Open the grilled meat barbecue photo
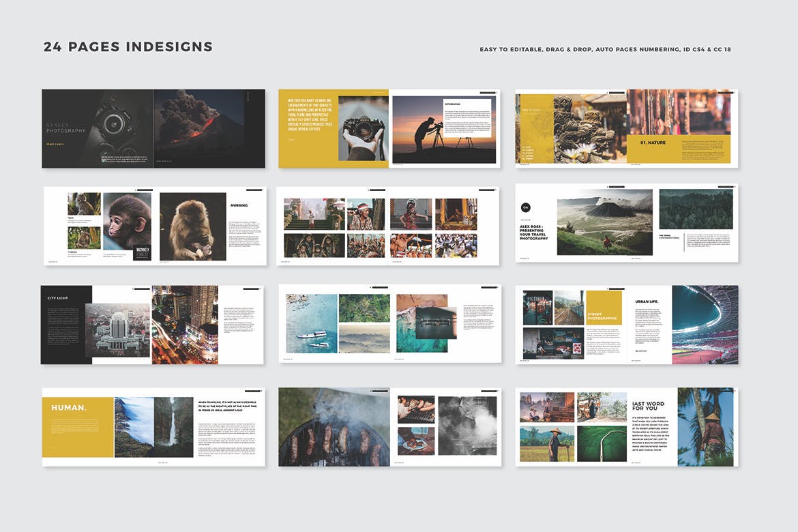This screenshot has width=798, height=532. click(334, 427)
